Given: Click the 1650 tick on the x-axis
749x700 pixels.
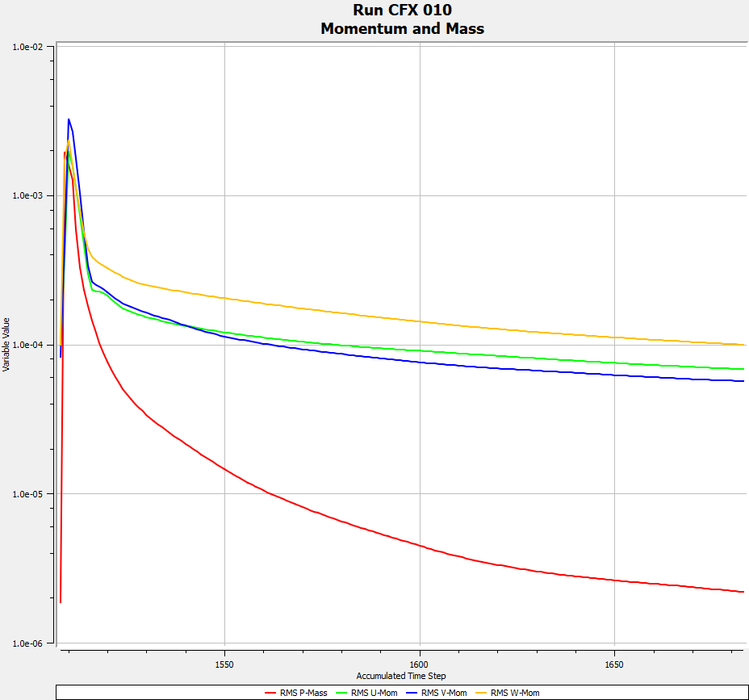Looking at the screenshot, I should (x=615, y=664).
